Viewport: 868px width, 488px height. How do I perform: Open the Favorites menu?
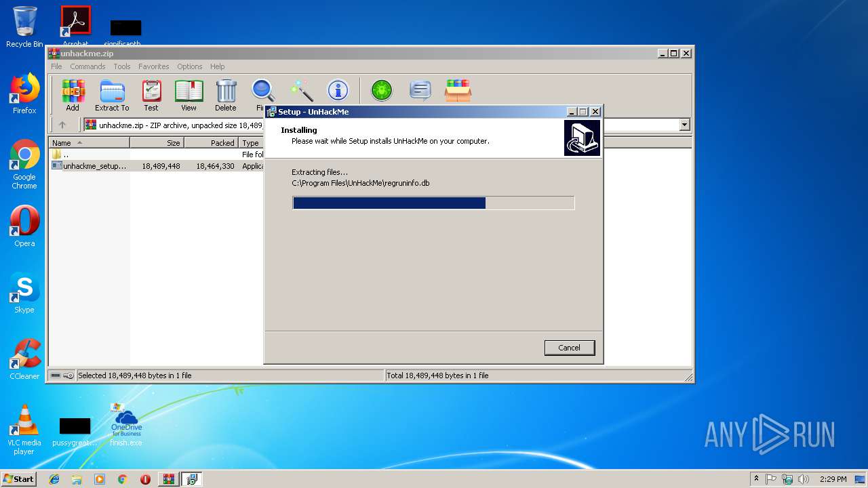[154, 66]
